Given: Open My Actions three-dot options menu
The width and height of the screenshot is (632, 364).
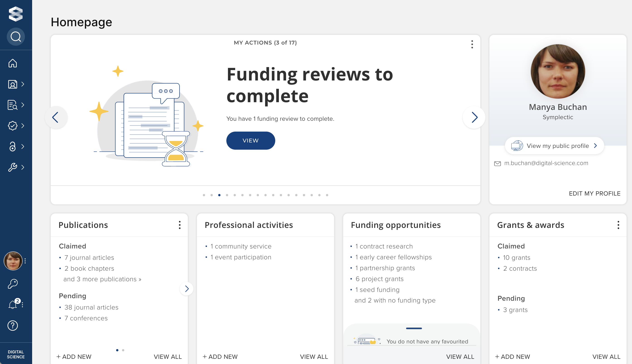Looking at the screenshot, I should [472, 44].
